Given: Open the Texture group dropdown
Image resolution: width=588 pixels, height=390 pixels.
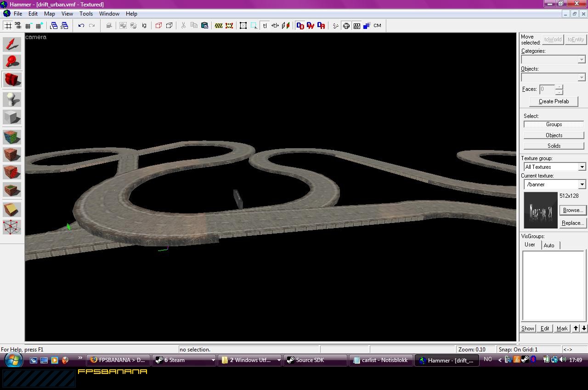Looking at the screenshot, I should (x=582, y=167).
